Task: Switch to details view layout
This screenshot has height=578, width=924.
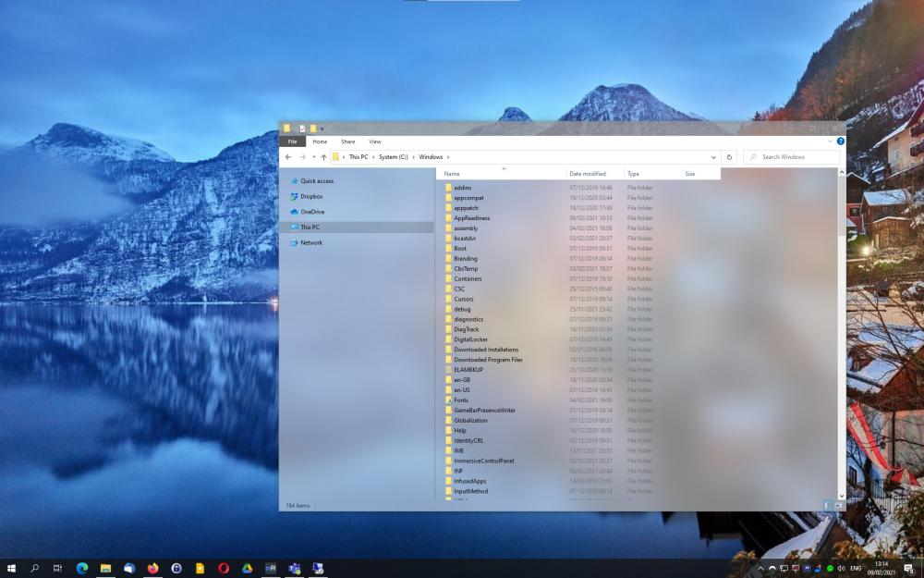Action: (827, 506)
